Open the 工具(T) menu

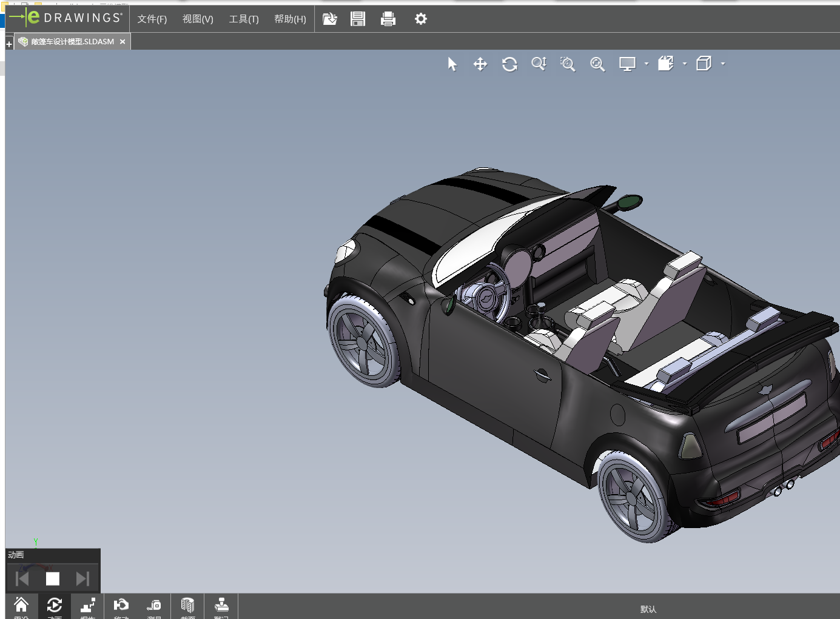[x=243, y=19]
